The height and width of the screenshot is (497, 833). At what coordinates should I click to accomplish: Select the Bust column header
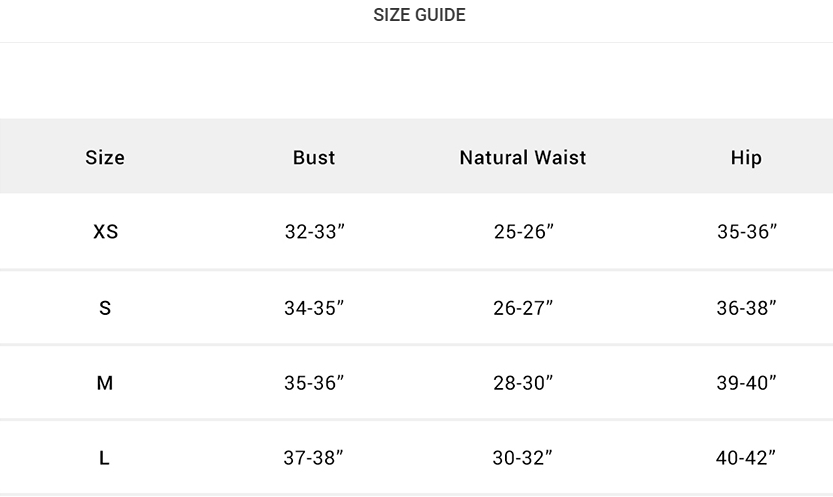[314, 157]
